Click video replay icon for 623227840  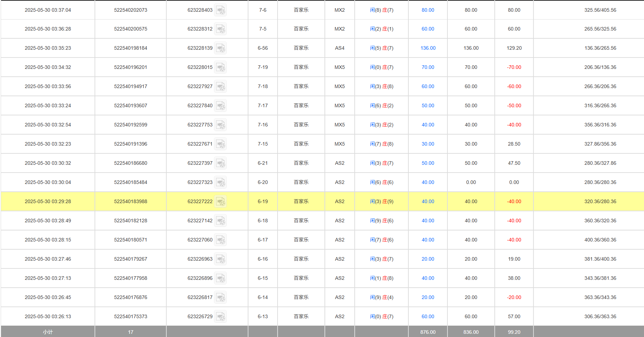[220, 106]
